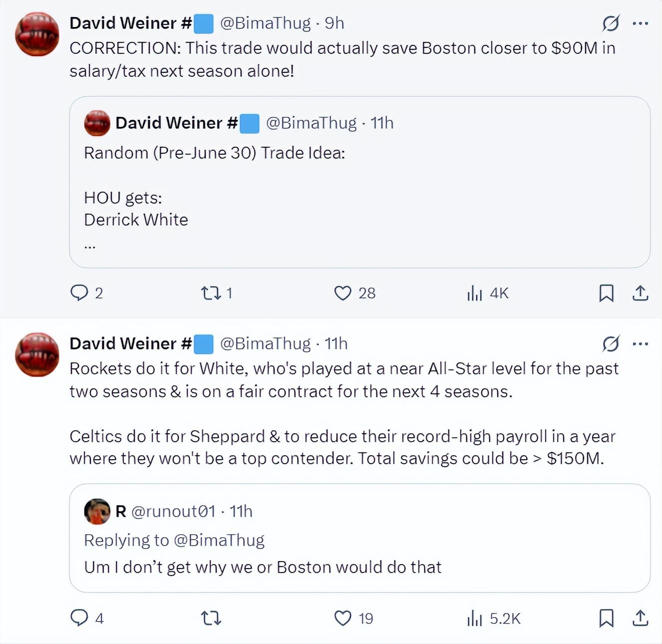Open more options menu on second tweet

(x=640, y=343)
